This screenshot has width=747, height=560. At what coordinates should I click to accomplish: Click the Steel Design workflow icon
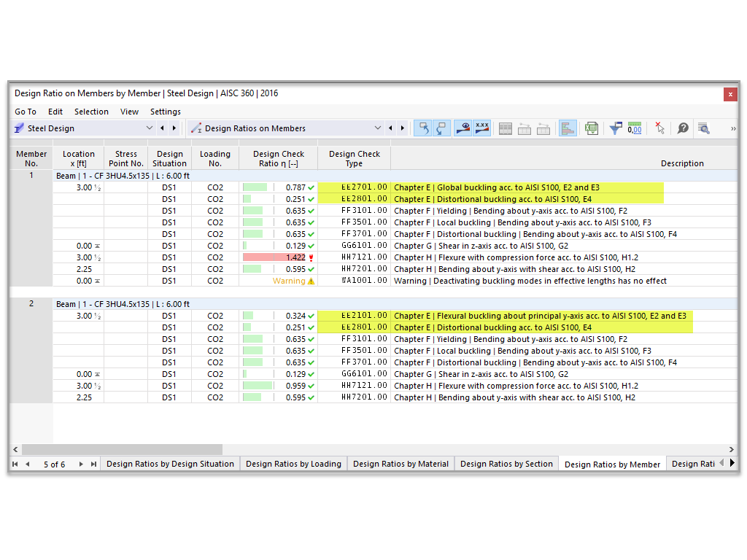(x=19, y=127)
